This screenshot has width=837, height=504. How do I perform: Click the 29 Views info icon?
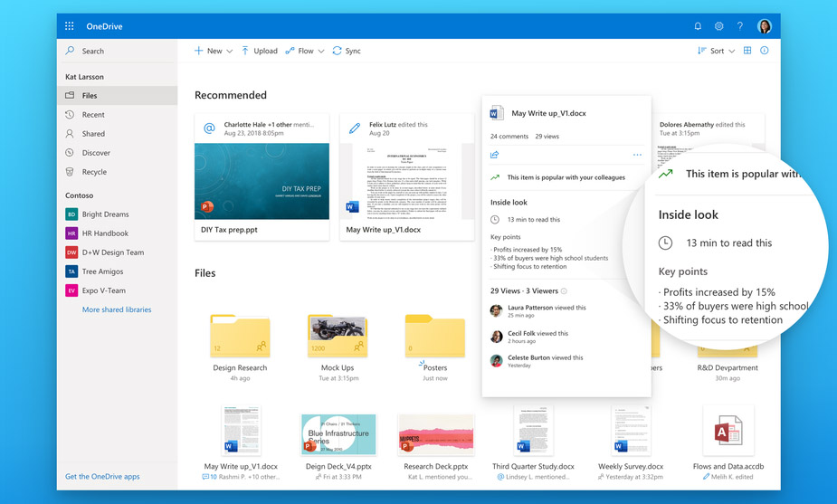click(565, 291)
